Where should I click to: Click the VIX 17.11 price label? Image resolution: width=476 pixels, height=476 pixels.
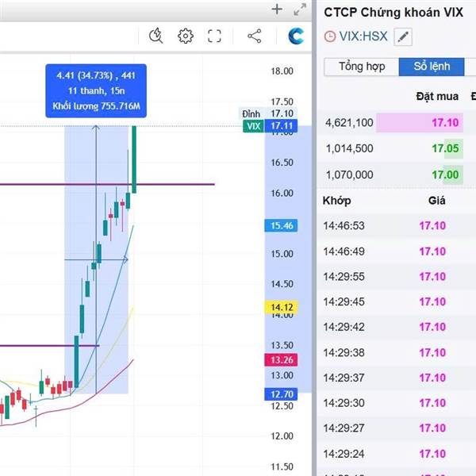click(271, 126)
